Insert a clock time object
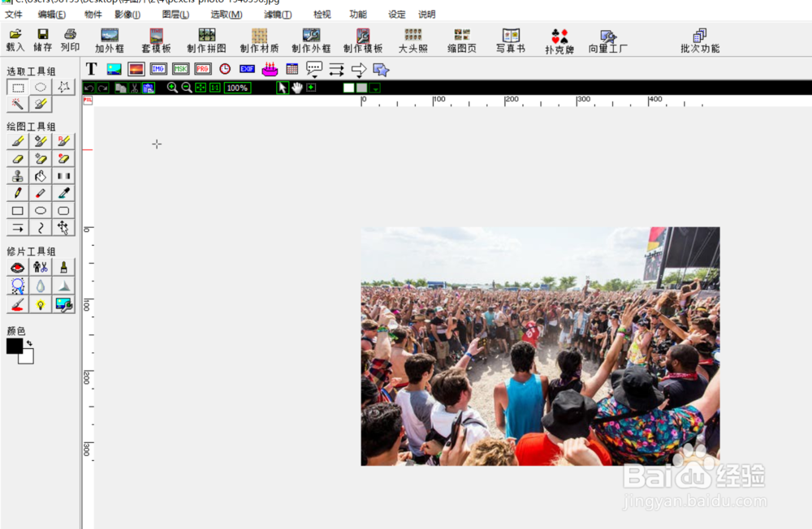The width and height of the screenshot is (812, 529). [x=225, y=69]
